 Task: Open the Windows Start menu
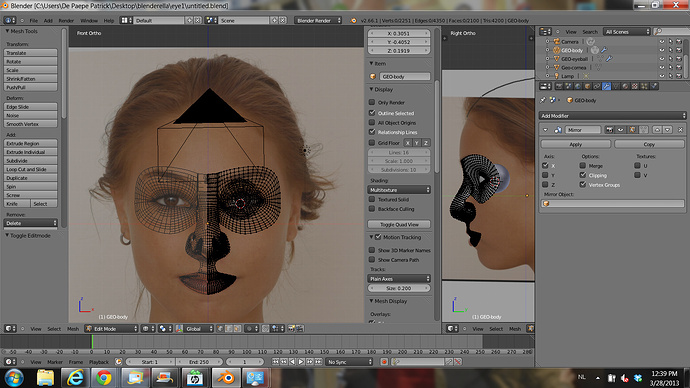(15, 378)
